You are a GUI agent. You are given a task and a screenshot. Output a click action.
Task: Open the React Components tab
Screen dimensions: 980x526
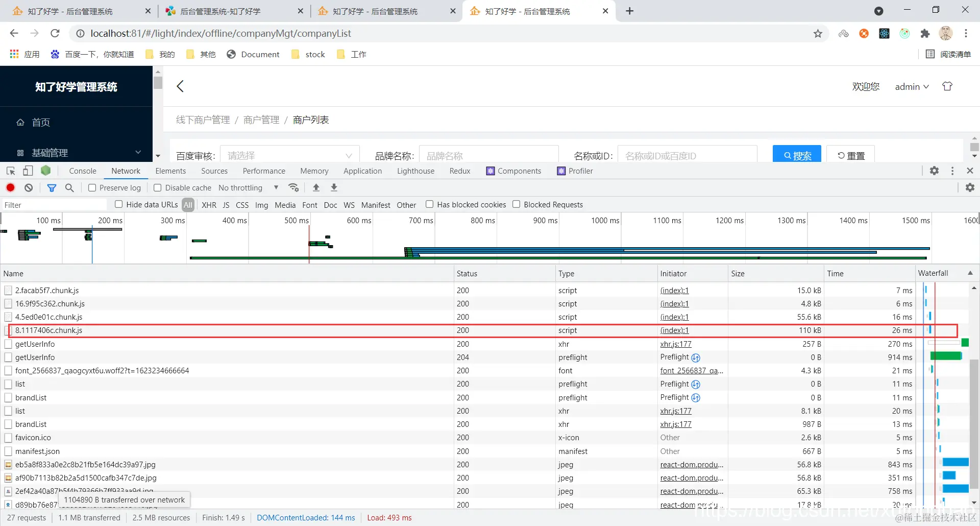pos(513,171)
